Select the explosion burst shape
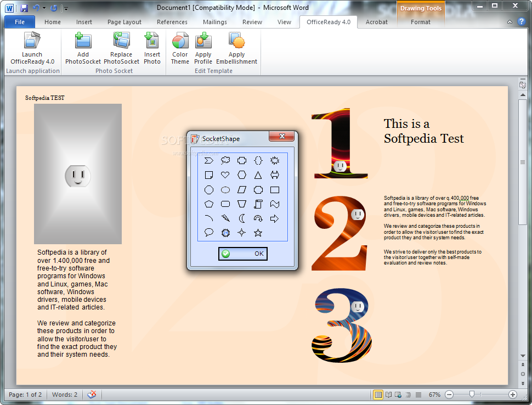The width and height of the screenshot is (532, 405). (x=274, y=160)
